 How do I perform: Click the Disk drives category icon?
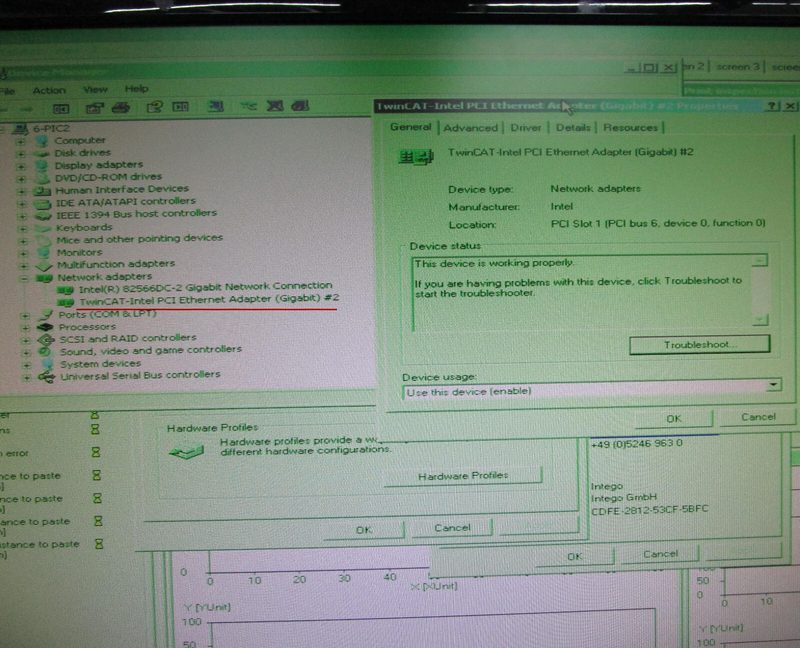(x=42, y=153)
